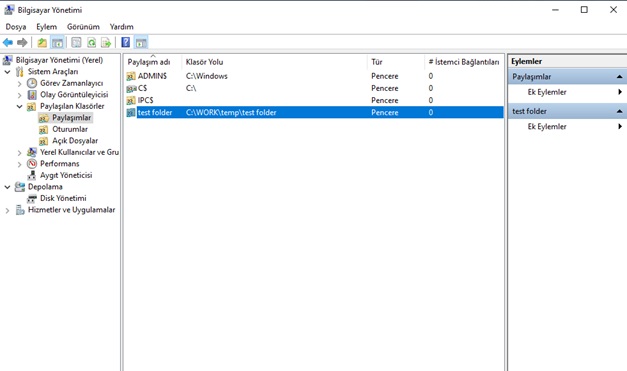This screenshot has width=627, height=371.
Task: Click the Pencere type cell for IPC$
Action: click(385, 100)
